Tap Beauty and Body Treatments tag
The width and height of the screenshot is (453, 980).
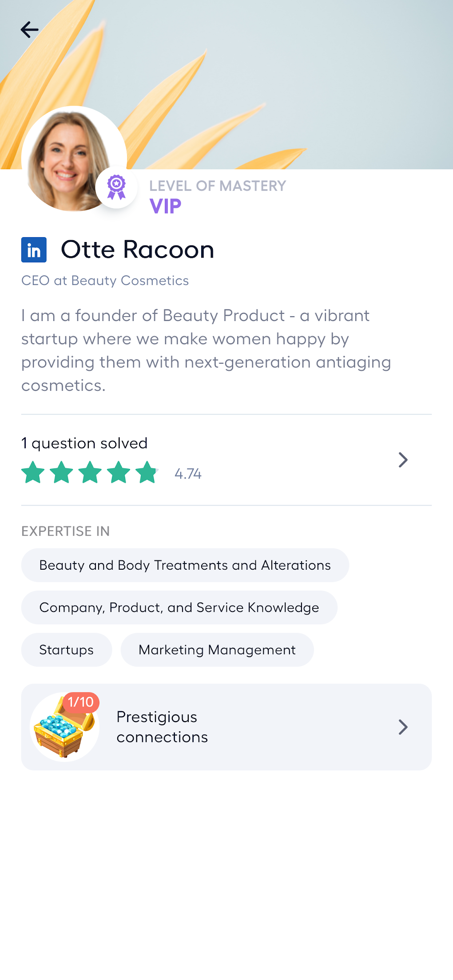pyautogui.click(x=185, y=565)
